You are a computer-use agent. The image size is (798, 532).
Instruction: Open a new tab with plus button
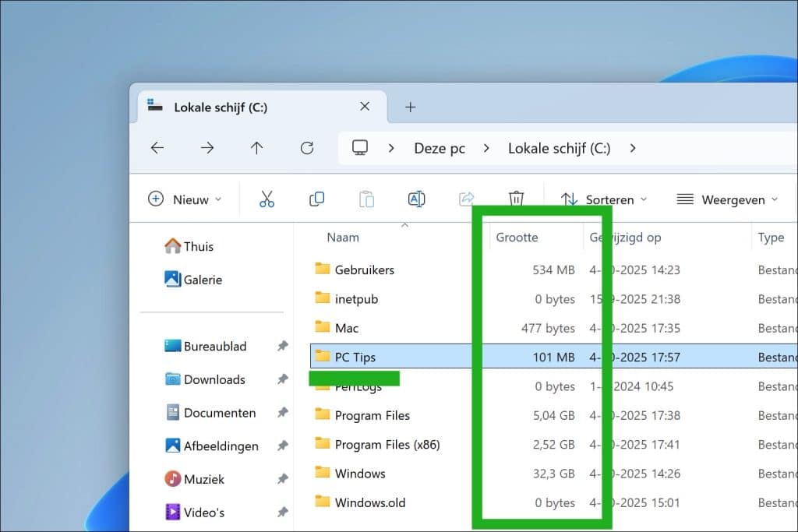tap(411, 107)
